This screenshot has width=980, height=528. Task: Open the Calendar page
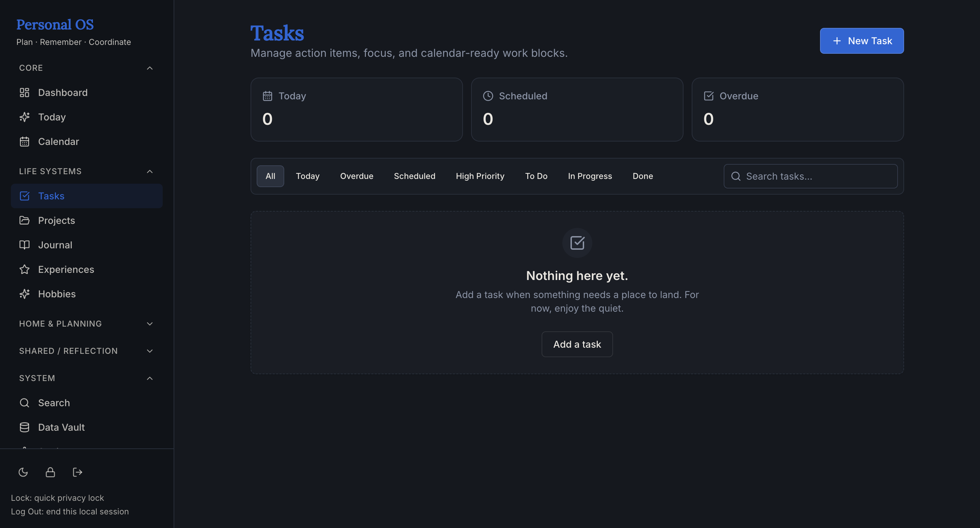click(87, 142)
